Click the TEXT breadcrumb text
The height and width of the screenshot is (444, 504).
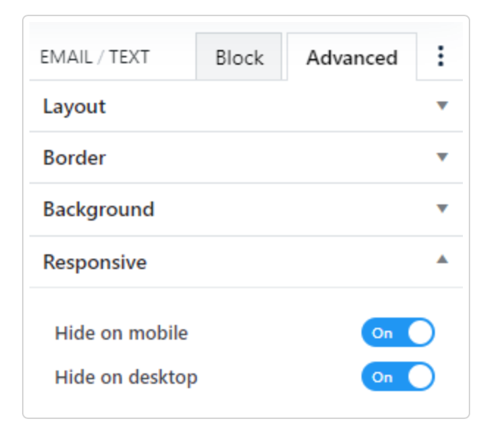click(x=129, y=57)
